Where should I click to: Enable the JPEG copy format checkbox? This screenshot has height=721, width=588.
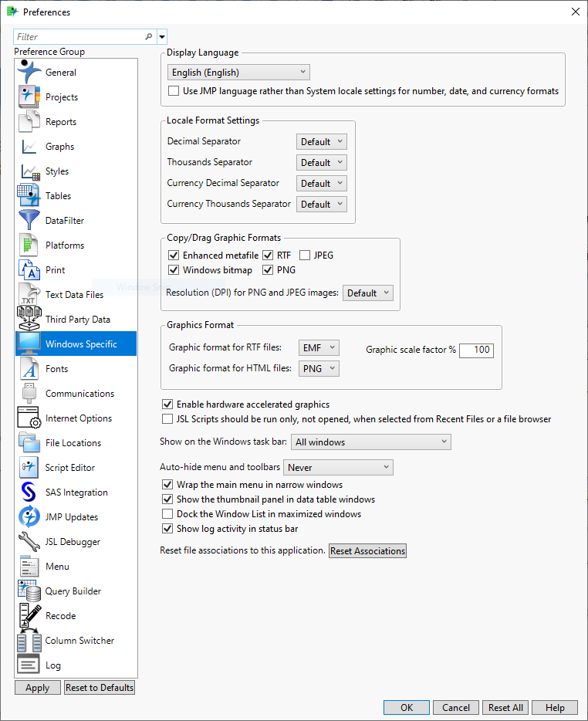pos(304,256)
